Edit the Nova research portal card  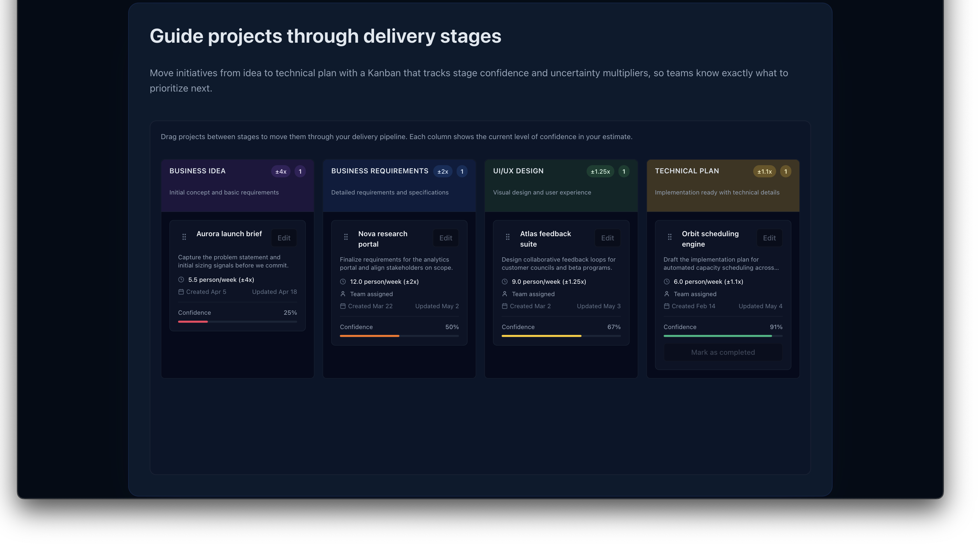click(x=445, y=238)
